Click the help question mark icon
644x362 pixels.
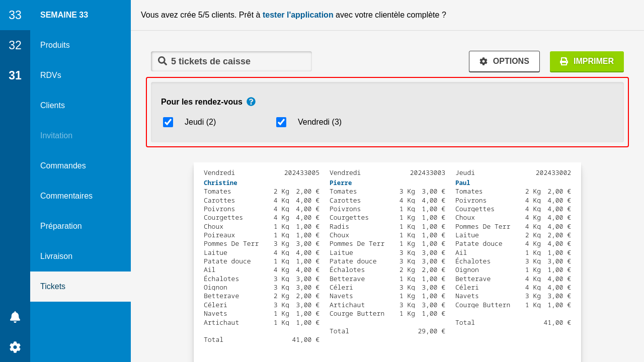[x=251, y=102]
